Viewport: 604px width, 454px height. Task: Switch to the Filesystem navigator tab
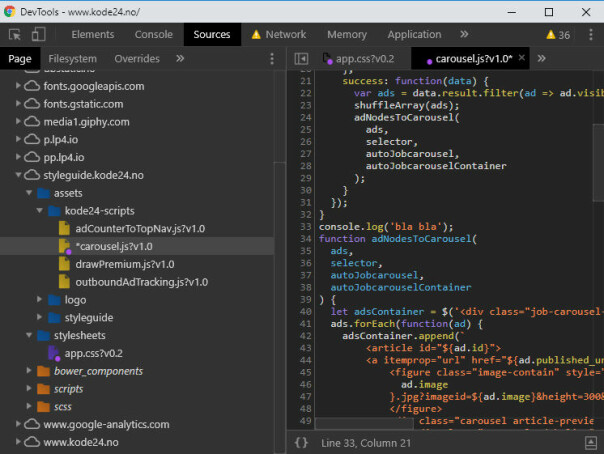coord(72,59)
